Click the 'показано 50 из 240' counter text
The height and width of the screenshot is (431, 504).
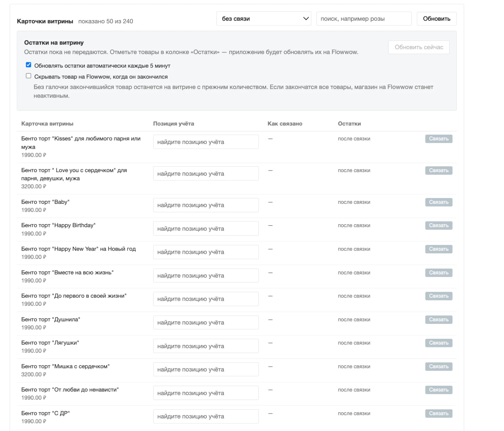[x=106, y=21]
